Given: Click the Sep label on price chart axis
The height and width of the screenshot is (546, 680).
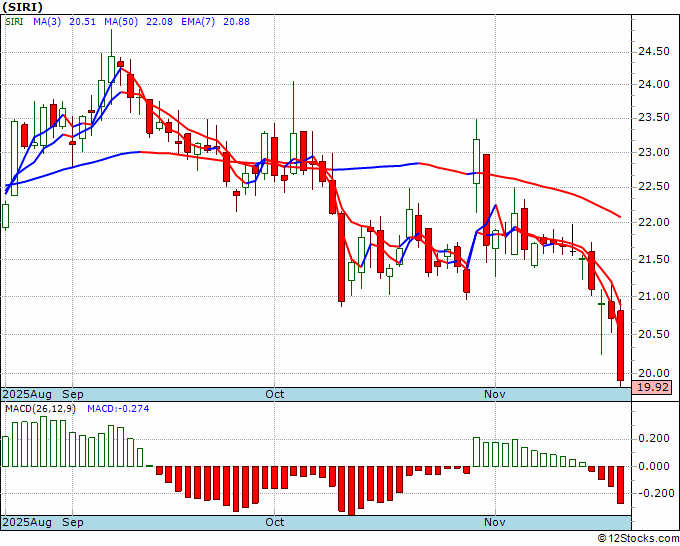Looking at the screenshot, I should pos(73,394).
